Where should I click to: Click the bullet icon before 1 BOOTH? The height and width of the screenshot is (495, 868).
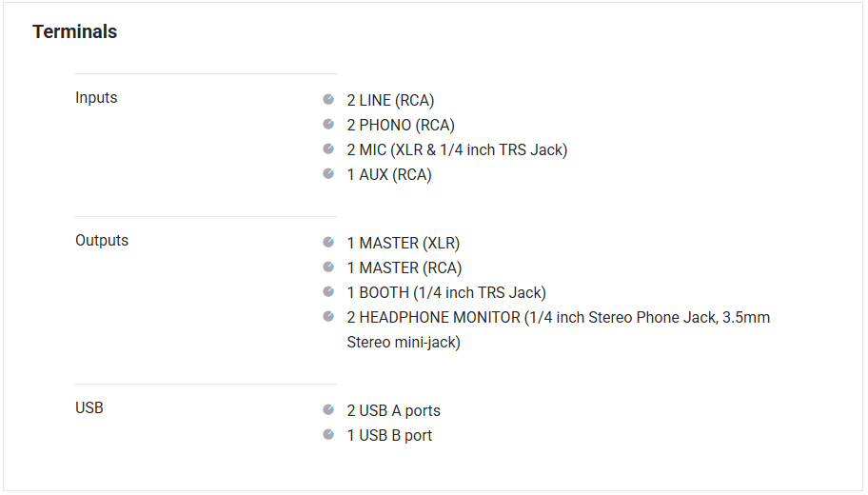pyautogui.click(x=328, y=292)
